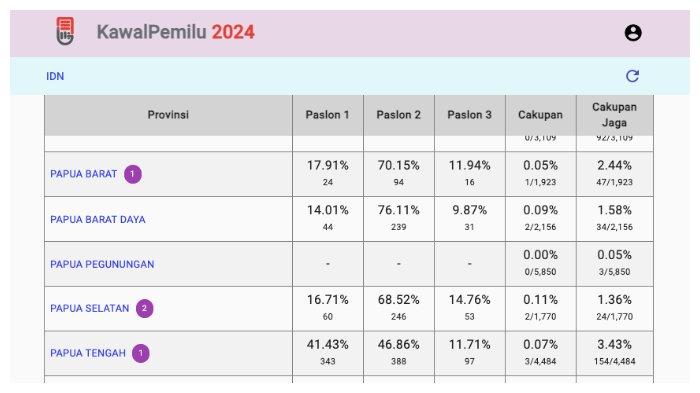This screenshot has width=700, height=393.
Task: Click the KawalPemilu ballot logo icon
Action: tap(65, 31)
